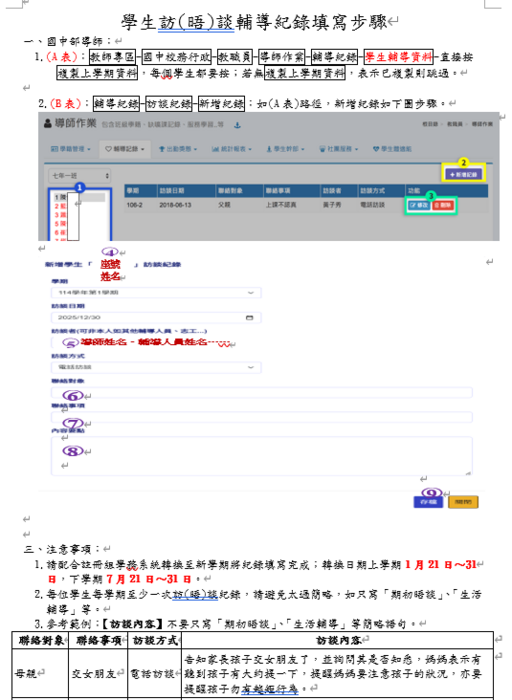The width and height of the screenshot is (512, 700).
Task: Open the 學生體適能 tab
Action: 392,149
